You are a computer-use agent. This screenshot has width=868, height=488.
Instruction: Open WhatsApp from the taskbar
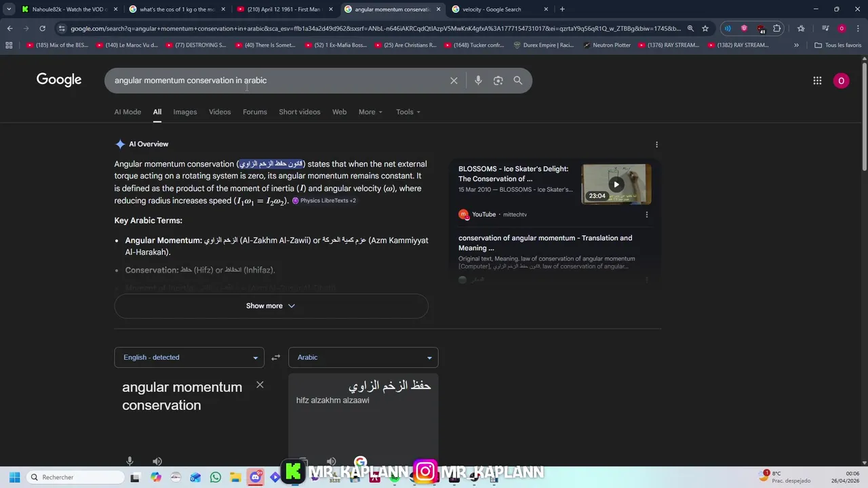216,477
